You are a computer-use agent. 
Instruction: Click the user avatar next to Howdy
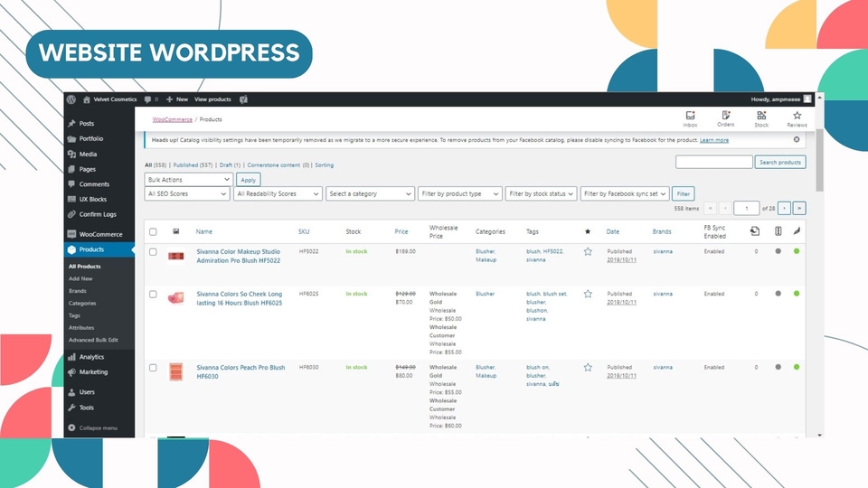point(807,99)
